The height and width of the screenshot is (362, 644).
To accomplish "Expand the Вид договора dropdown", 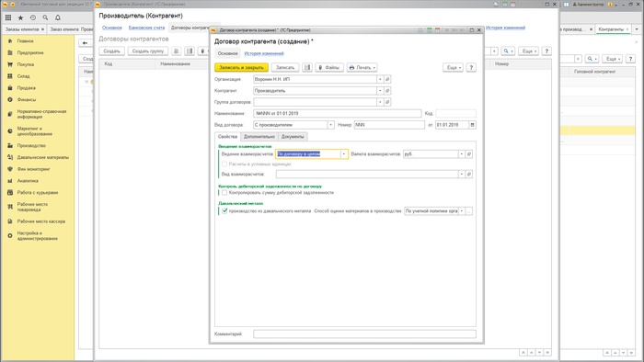I will [x=330, y=125].
